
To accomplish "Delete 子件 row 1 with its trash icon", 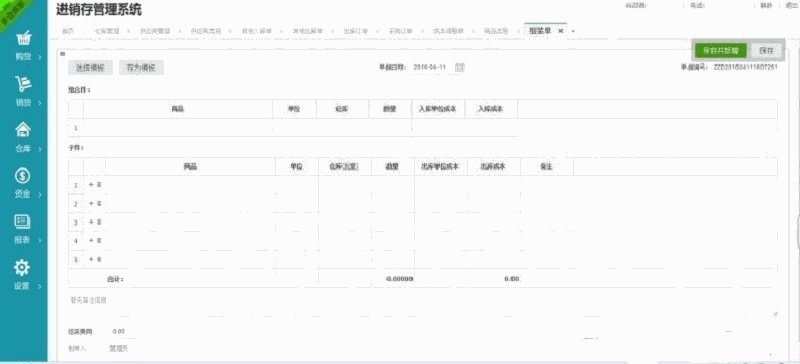I will [x=99, y=185].
